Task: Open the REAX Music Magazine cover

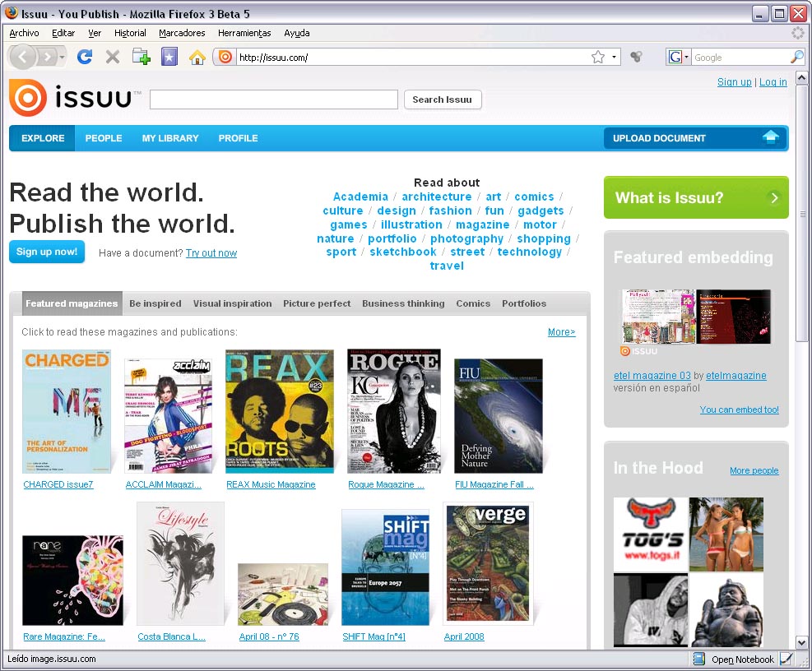Action: [x=280, y=411]
